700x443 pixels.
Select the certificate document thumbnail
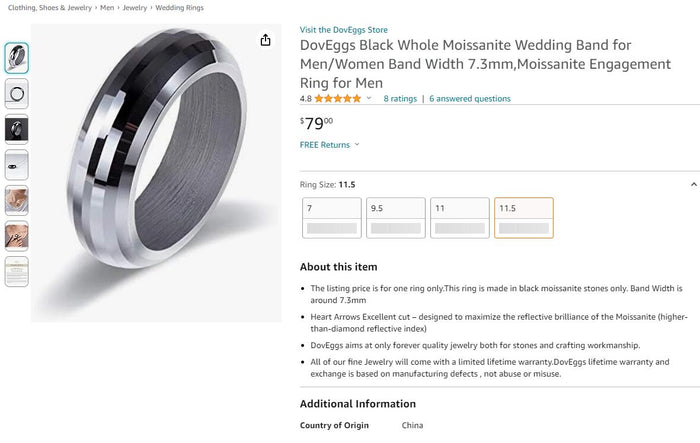(x=17, y=272)
